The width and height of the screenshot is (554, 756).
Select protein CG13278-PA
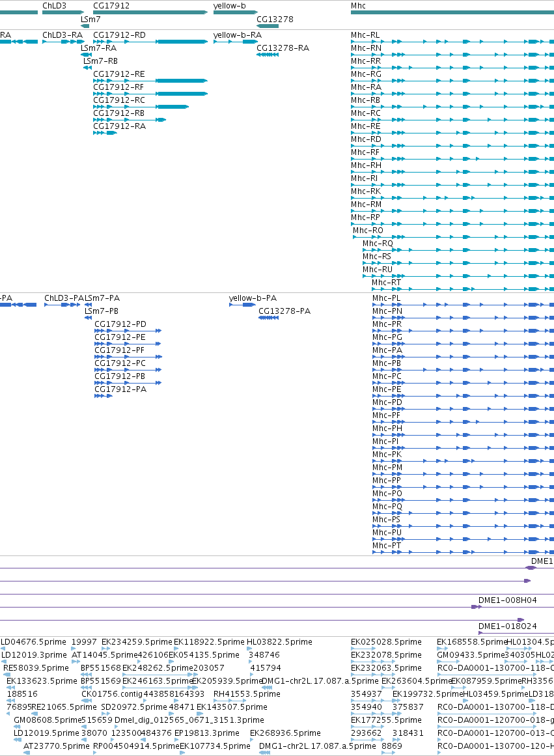[284, 311]
